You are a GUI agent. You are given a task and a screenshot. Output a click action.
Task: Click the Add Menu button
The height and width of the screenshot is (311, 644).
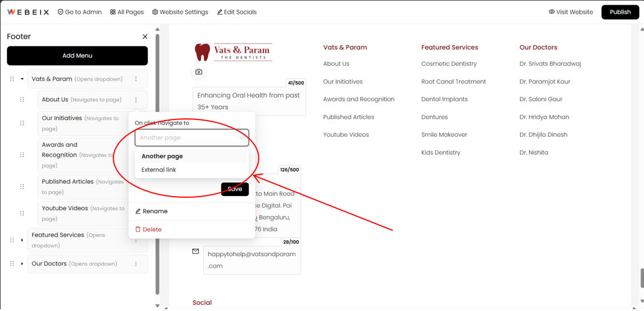(x=77, y=55)
